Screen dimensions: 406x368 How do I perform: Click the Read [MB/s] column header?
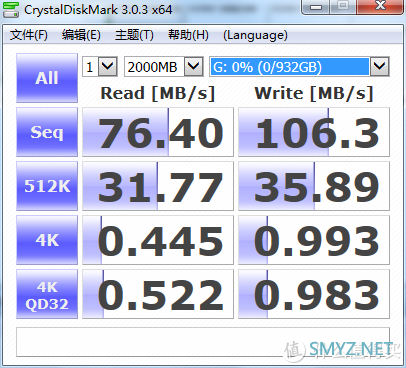[x=158, y=93]
